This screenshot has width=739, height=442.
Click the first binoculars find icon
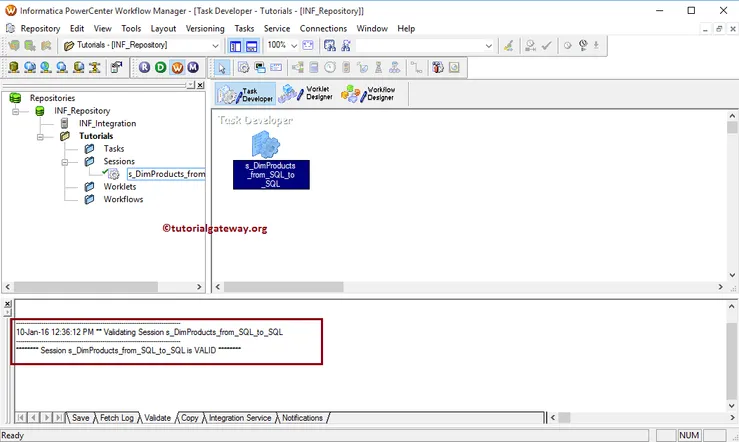tap(330, 45)
